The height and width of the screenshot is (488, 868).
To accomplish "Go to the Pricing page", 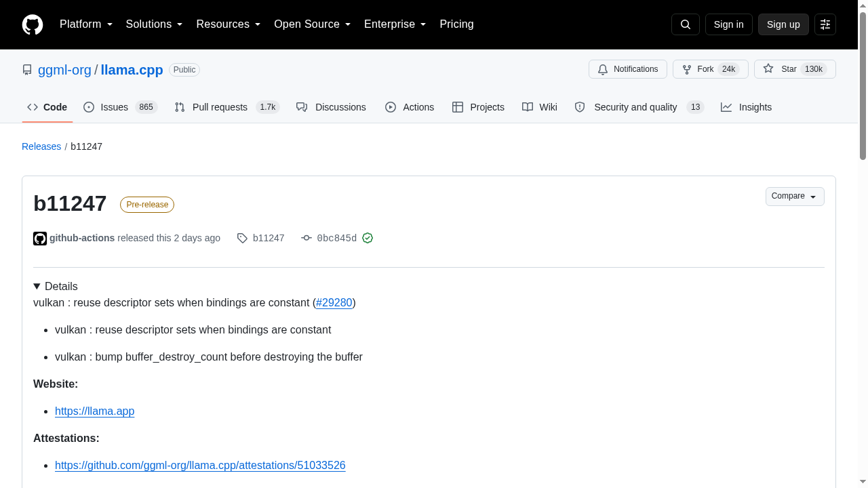I will pyautogui.click(x=456, y=24).
